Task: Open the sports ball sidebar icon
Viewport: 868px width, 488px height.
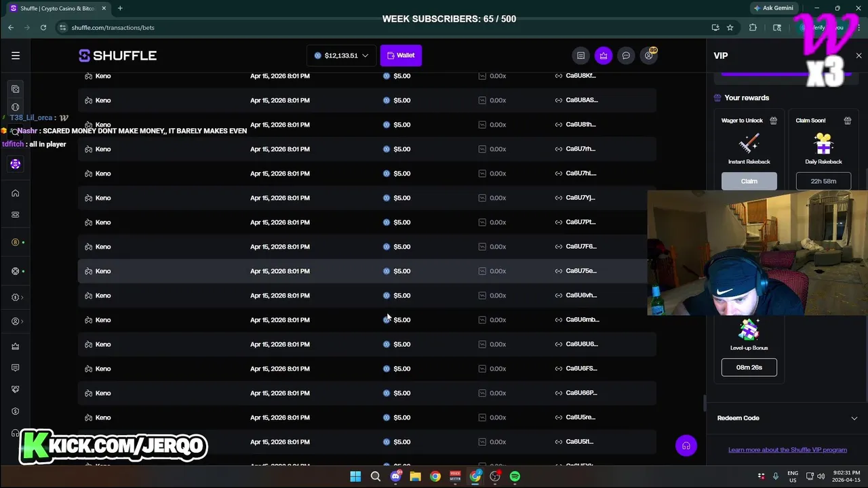Action: [x=15, y=107]
